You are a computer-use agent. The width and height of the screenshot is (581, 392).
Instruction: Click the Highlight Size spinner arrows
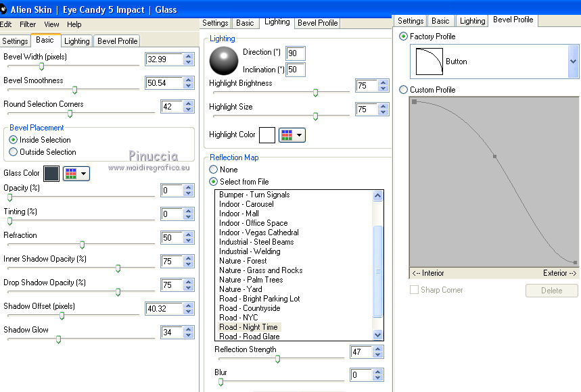pyautogui.click(x=384, y=109)
